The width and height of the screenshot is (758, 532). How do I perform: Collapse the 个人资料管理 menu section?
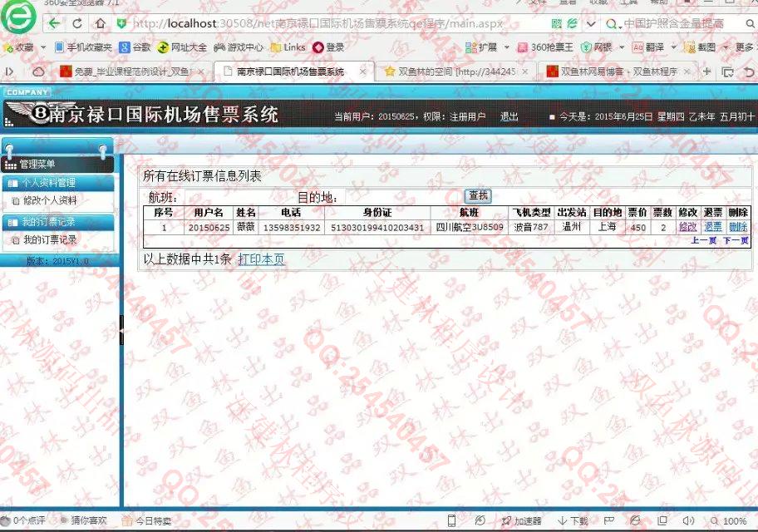point(58,183)
